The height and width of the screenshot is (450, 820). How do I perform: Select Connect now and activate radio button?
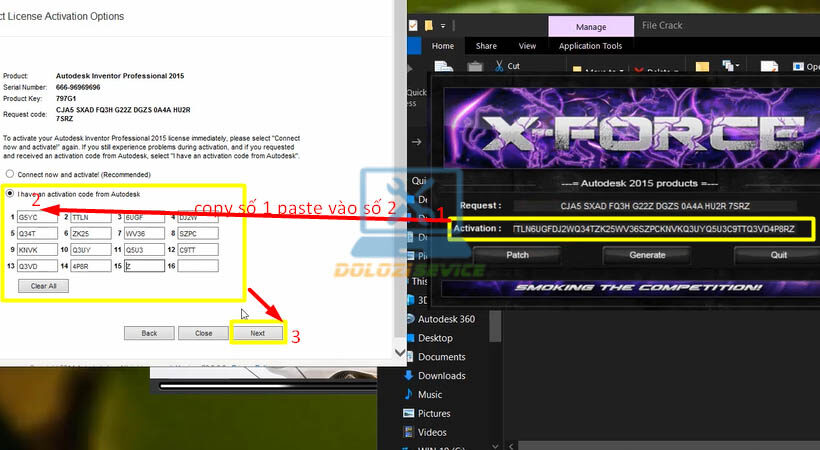tap(10, 174)
